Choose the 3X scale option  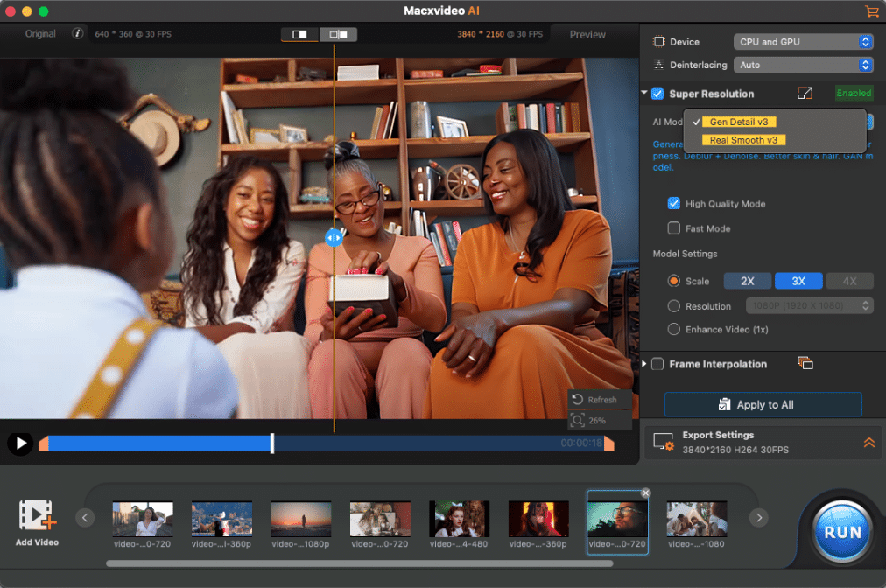[x=798, y=281]
